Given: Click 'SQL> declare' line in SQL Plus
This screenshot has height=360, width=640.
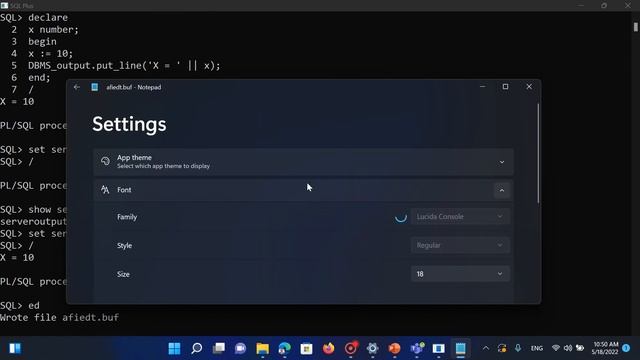Looking at the screenshot, I should [34, 18].
